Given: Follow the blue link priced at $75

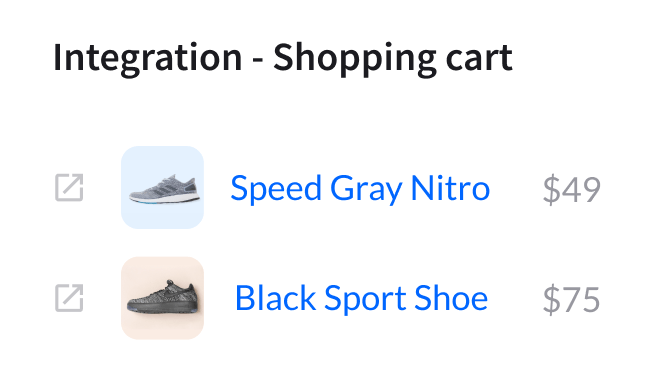Looking at the screenshot, I should pos(361,298).
